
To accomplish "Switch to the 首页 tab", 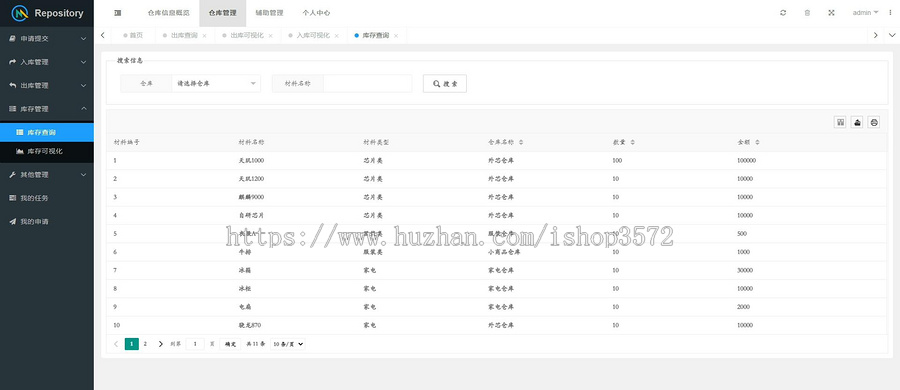I will coord(133,36).
